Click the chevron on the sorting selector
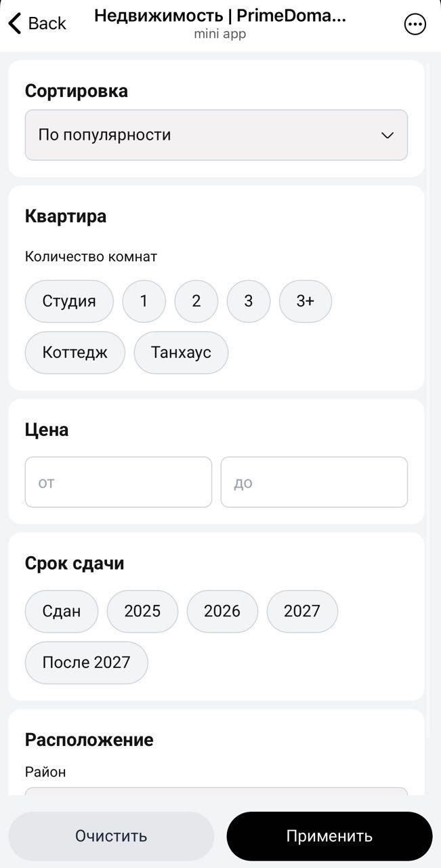The height and width of the screenshot is (868, 441). pyautogui.click(x=387, y=135)
